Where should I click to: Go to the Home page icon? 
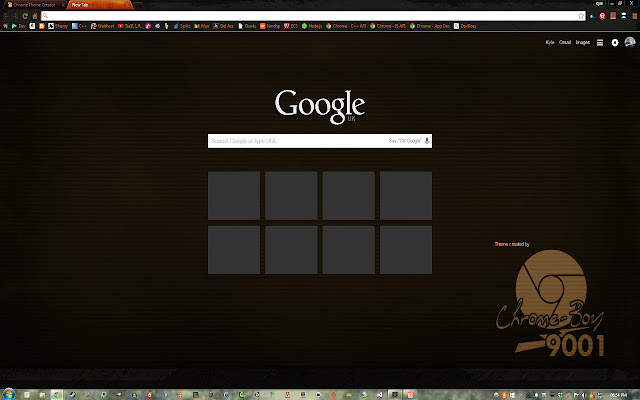(x=35, y=16)
